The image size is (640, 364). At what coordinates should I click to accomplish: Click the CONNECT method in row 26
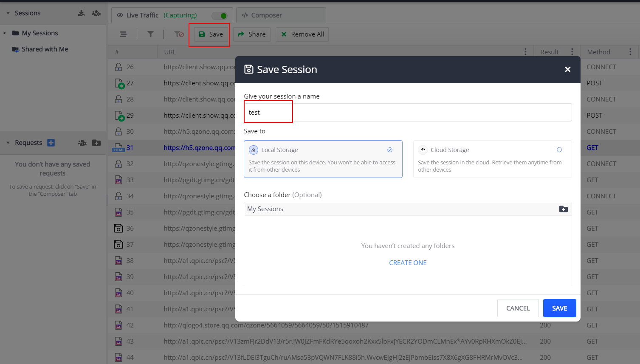point(601,67)
